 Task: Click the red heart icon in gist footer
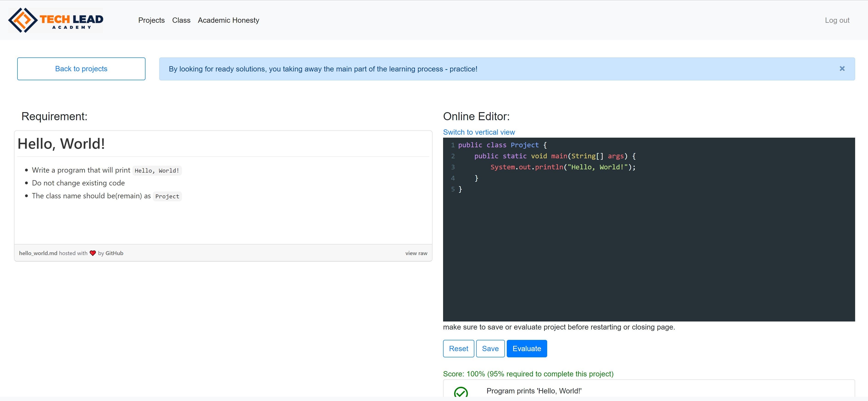point(93,253)
